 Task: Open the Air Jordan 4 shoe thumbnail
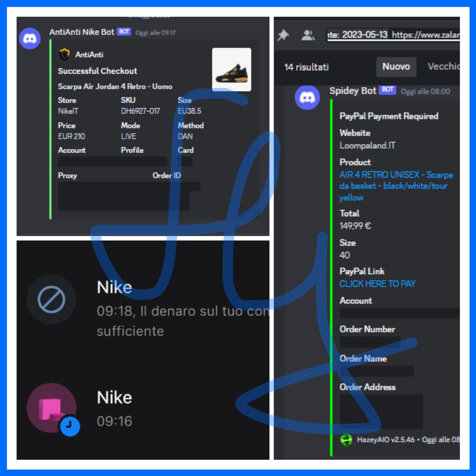pos(232,69)
